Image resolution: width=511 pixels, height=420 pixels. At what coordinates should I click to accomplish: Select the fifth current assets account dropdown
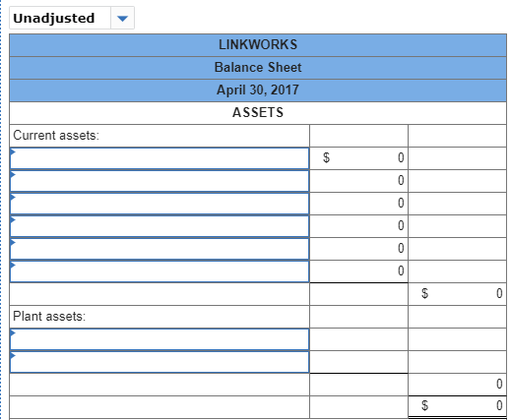pos(160,249)
